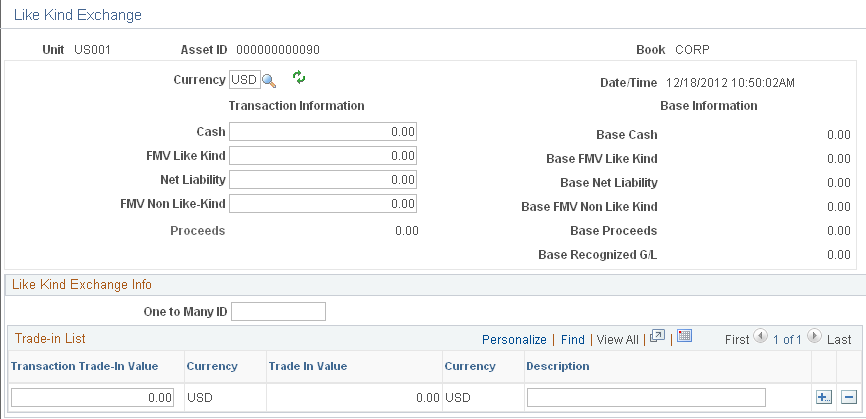This screenshot has height=419, width=866.
Task: Click the Base Recognized G/L label
Action: click(x=598, y=255)
